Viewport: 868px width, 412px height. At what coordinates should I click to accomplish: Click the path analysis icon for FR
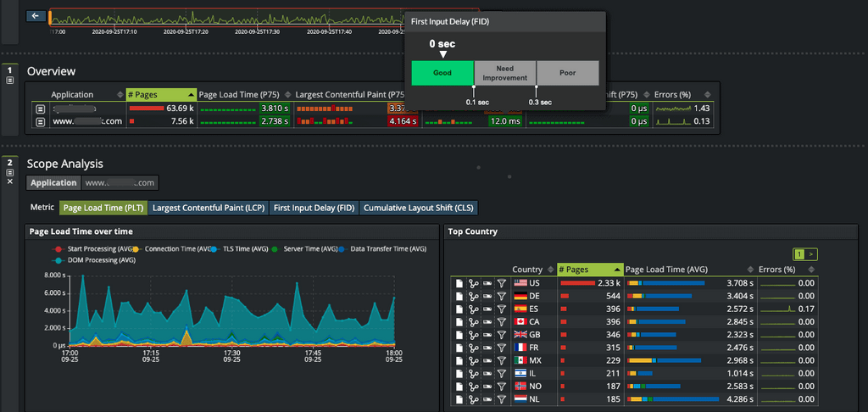473,348
